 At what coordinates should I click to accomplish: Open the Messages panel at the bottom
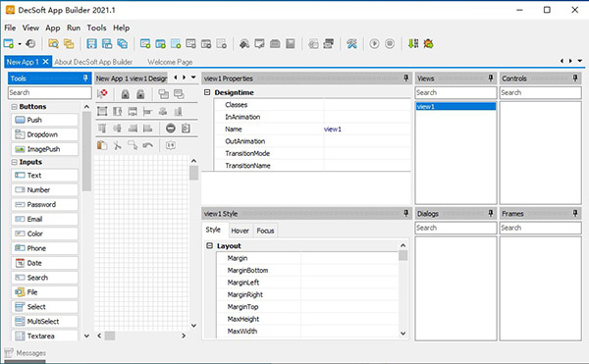(x=26, y=353)
